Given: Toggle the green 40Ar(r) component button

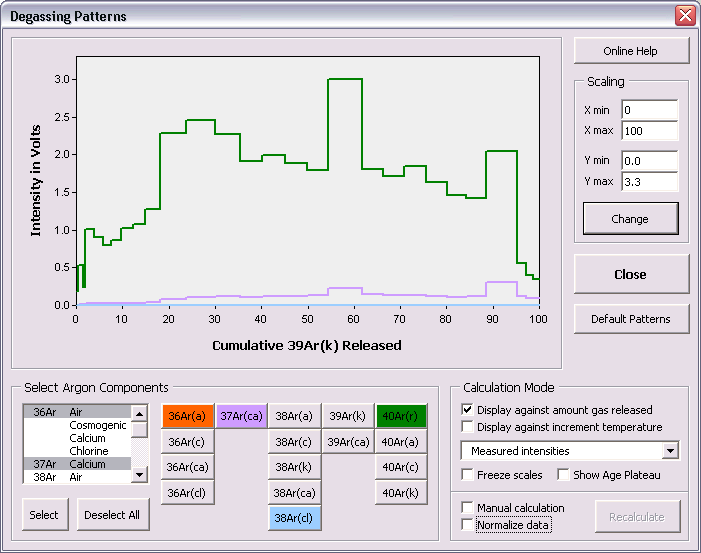Looking at the screenshot, I should pyautogui.click(x=401, y=416).
